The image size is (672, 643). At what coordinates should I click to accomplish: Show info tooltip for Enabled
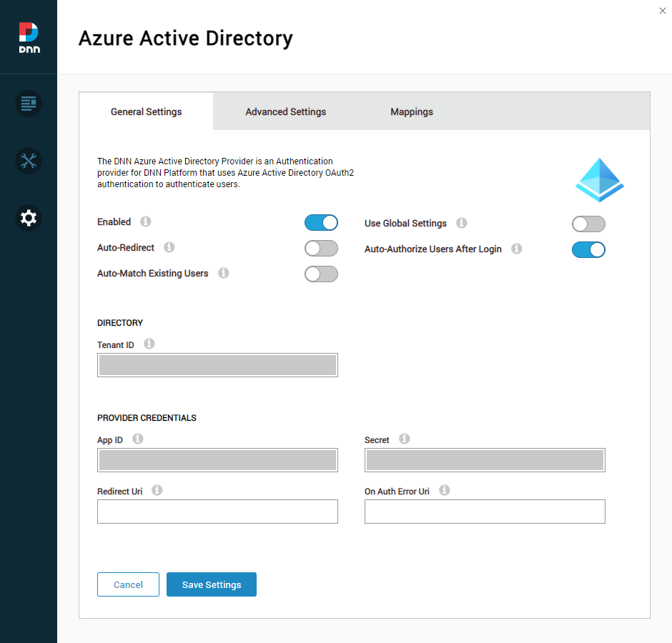coord(146,221)
